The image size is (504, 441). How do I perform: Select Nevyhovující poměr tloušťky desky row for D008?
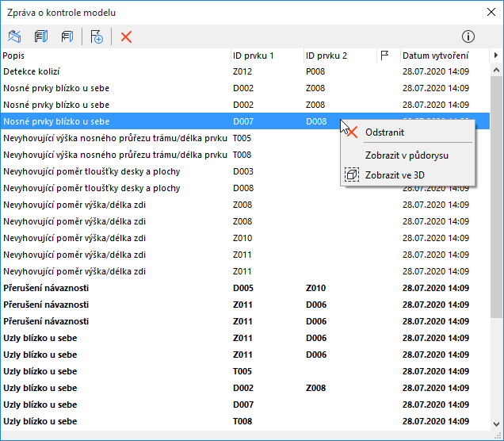coord(246,188)
